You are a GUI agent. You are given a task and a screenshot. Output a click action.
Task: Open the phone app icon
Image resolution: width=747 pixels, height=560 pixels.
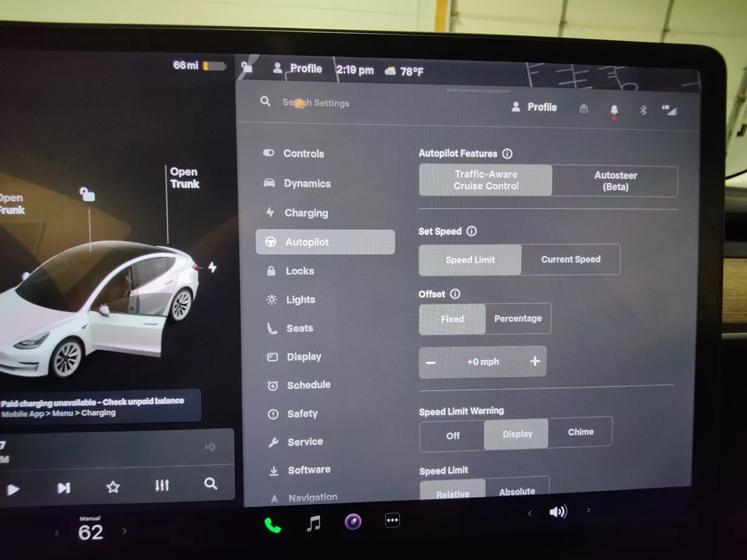coord(273,525)
